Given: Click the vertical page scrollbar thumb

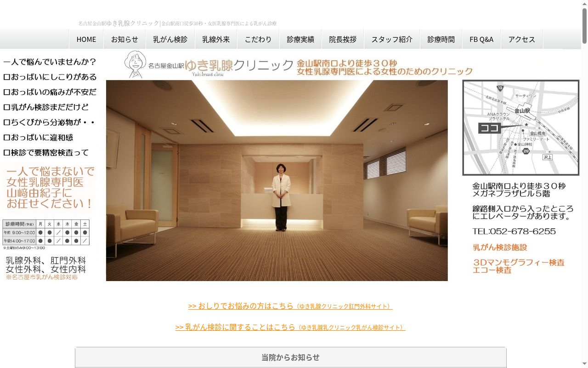Looking at the screenshot, I should (x=584, y=25).
